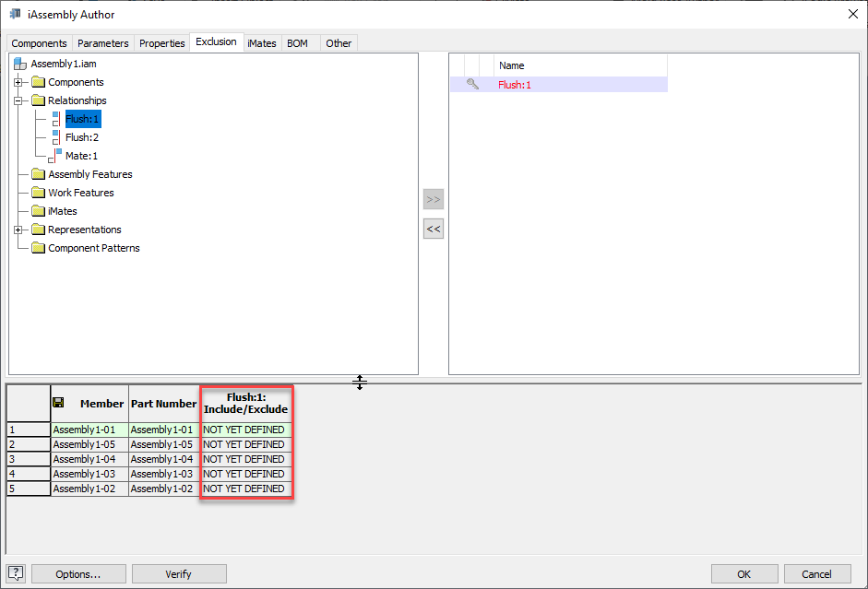Expand the Components folder node

(x=18, y=82)
